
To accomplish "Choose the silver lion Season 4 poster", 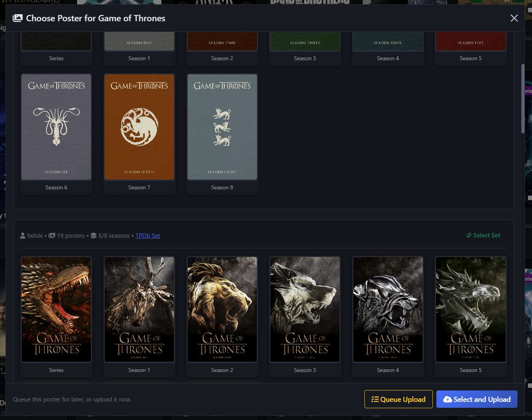I will tap(388, 309).
